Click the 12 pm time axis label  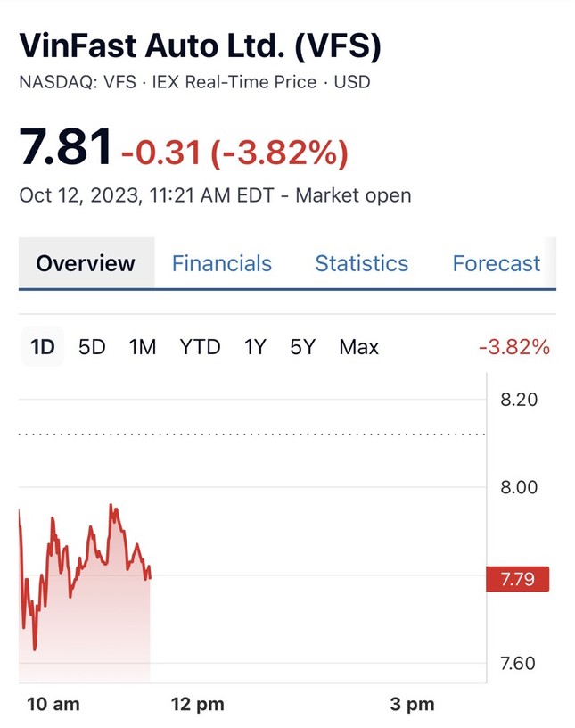tap(197, 704)
